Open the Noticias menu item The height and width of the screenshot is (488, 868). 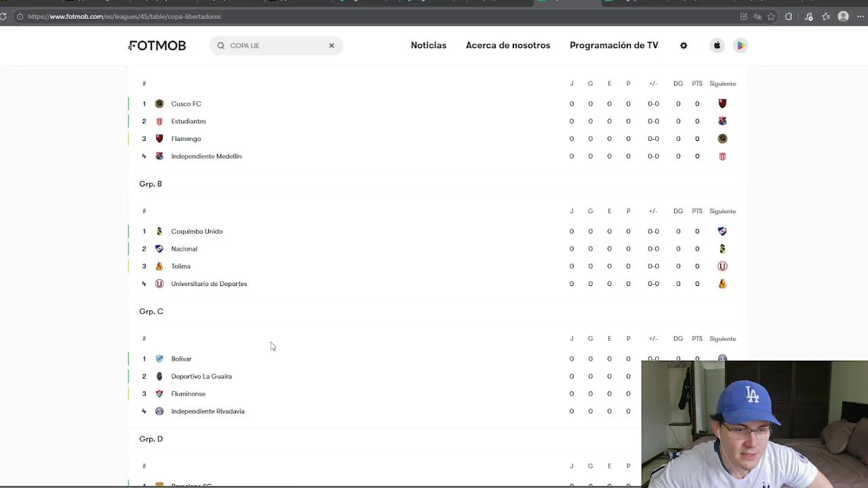(x=429, y=45)
